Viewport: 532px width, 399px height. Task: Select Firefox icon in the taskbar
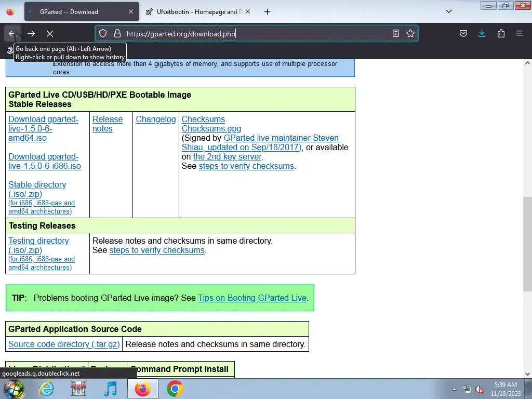coord(142,389)
